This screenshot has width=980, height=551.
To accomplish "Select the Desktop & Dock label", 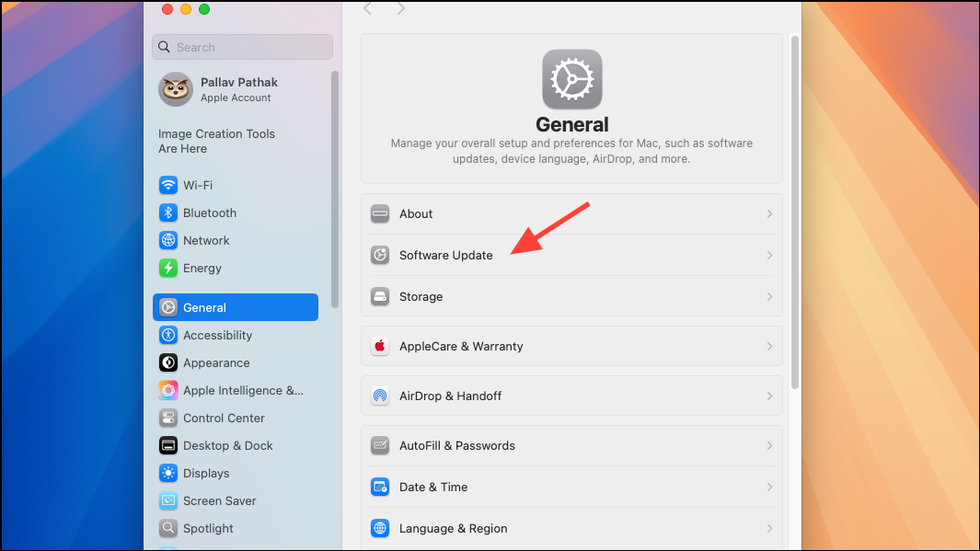I will coord(227,445).
